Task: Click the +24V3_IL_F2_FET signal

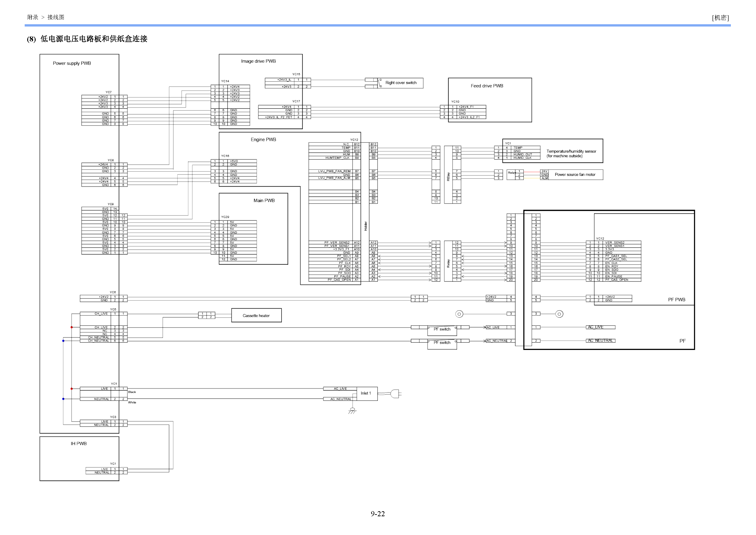Action: [279, 117]
